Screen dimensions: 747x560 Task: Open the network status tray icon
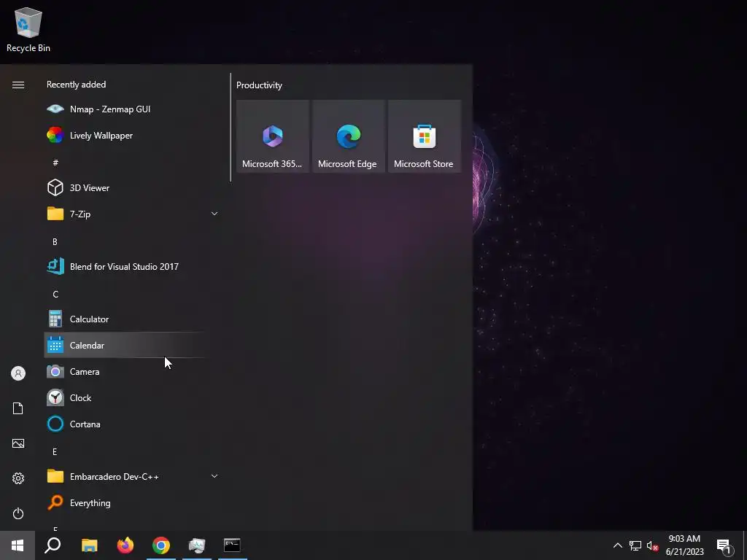point(635,545)
